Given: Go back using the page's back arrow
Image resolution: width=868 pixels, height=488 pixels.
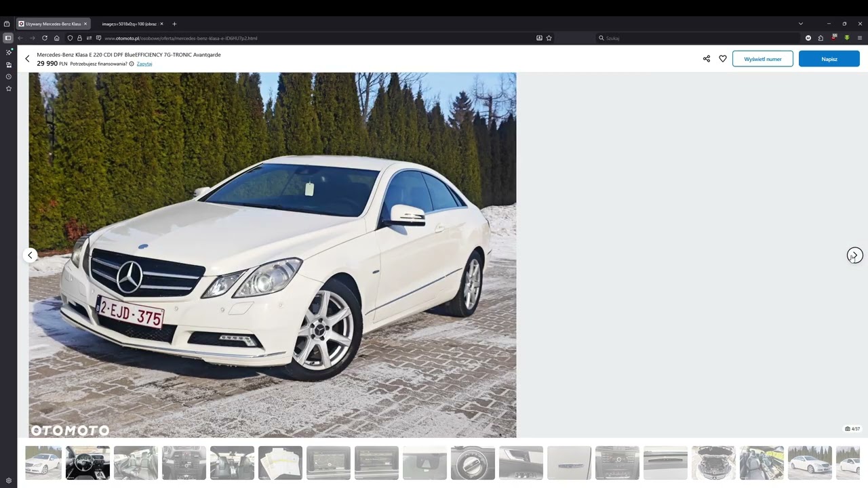Looking at the screenshot, I should point(27,59).
